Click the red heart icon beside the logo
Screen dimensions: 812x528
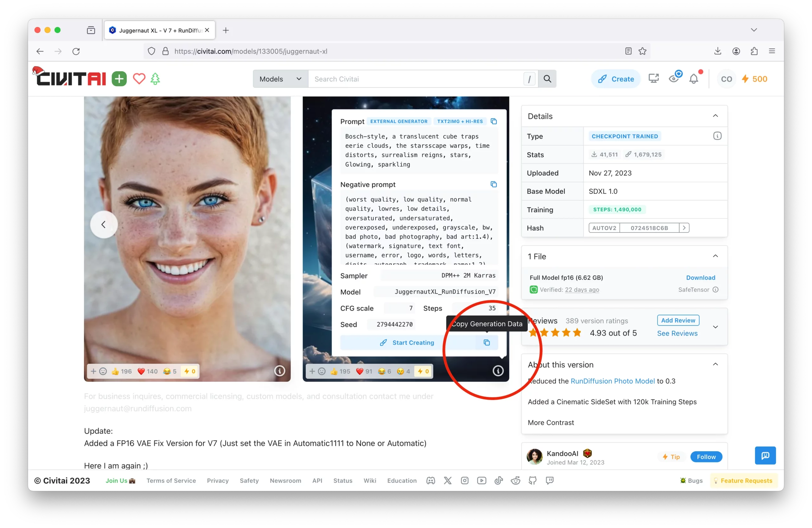(x=139, y=79)
